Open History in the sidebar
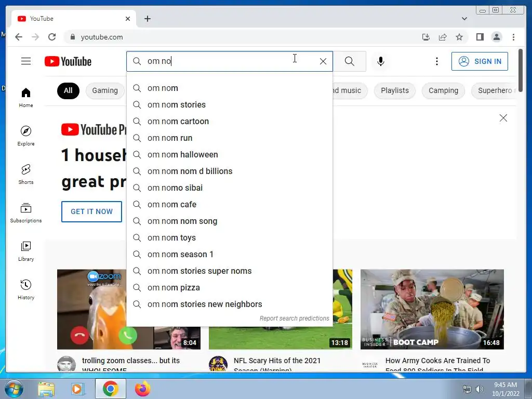This screenshot has width=532, height=399. click(x=26, y=289)
